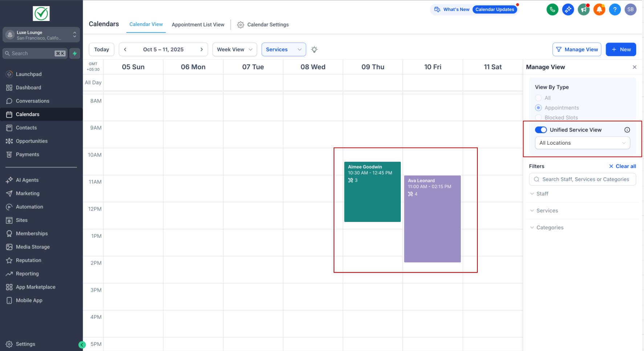
Task: Open the blue help question mark icon
Action: pyautogui.click(x=615, y=9)
